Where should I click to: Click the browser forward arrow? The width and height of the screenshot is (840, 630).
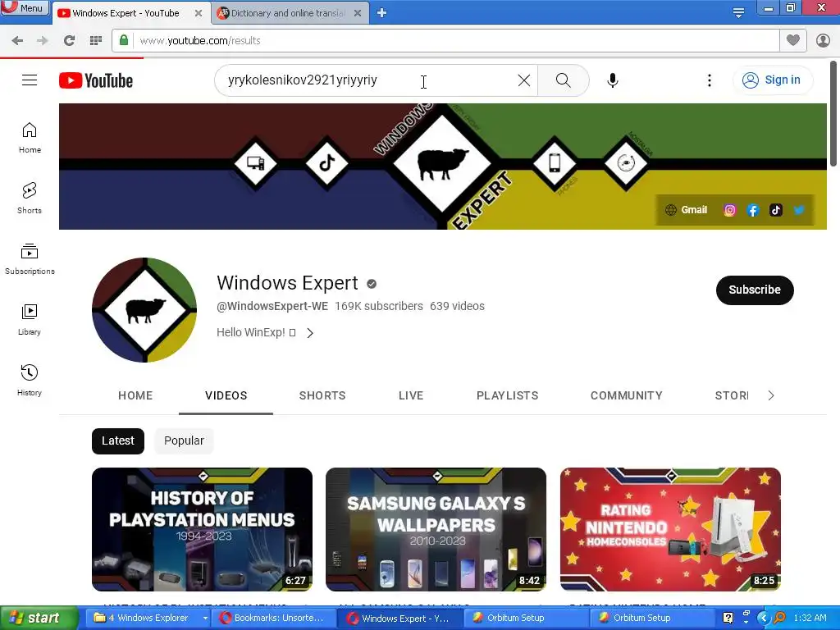point(43,40)
